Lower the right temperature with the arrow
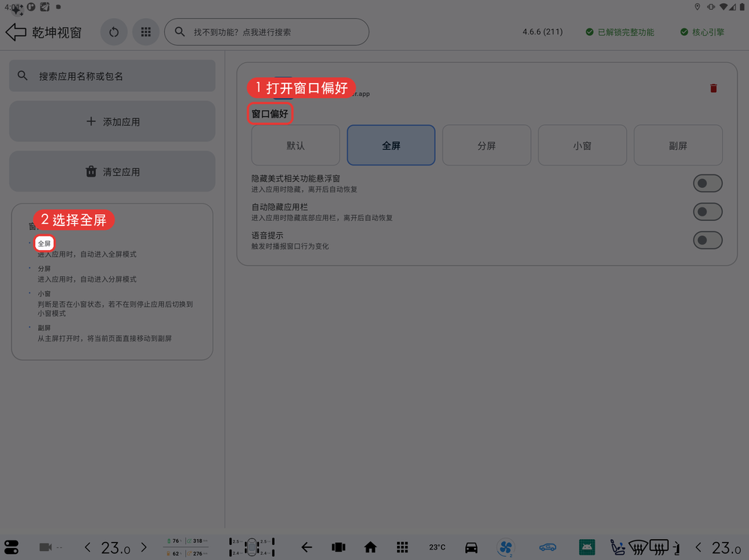 pos(698,547)
